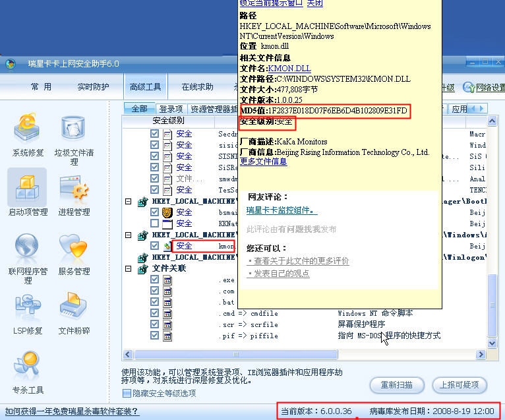
Task: Check the KKNat entry checkbox
Action: [154, 224]
